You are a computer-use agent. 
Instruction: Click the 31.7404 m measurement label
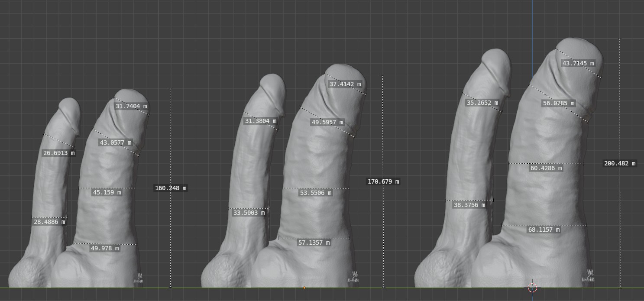pyautogui.click(x=131, y=106)
